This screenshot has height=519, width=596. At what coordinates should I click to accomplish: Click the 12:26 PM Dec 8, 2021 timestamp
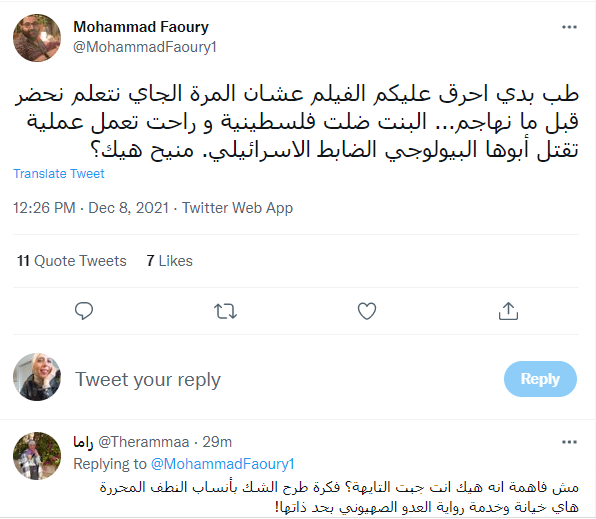point(91,208)
